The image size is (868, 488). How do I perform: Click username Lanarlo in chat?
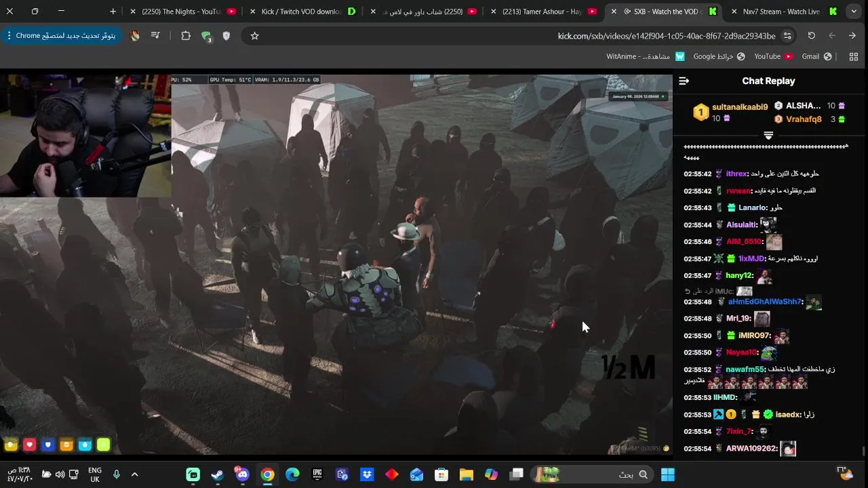(752, 208)
